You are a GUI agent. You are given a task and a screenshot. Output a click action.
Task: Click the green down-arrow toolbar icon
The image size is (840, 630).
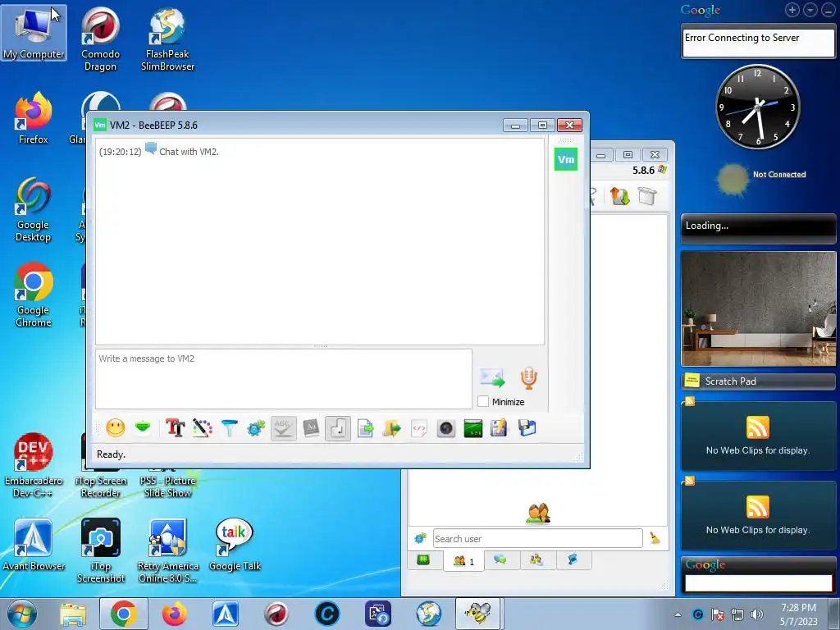point(143,428)
